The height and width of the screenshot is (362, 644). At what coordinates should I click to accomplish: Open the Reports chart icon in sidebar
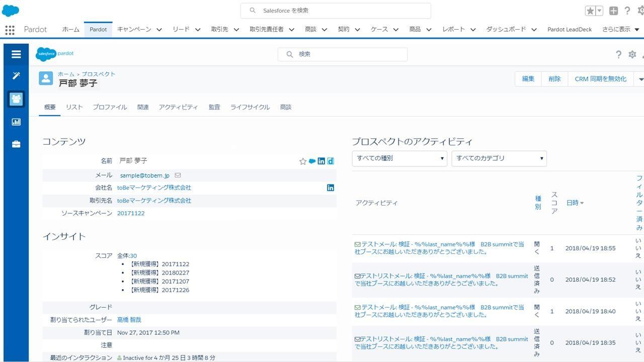pos(16,122)
